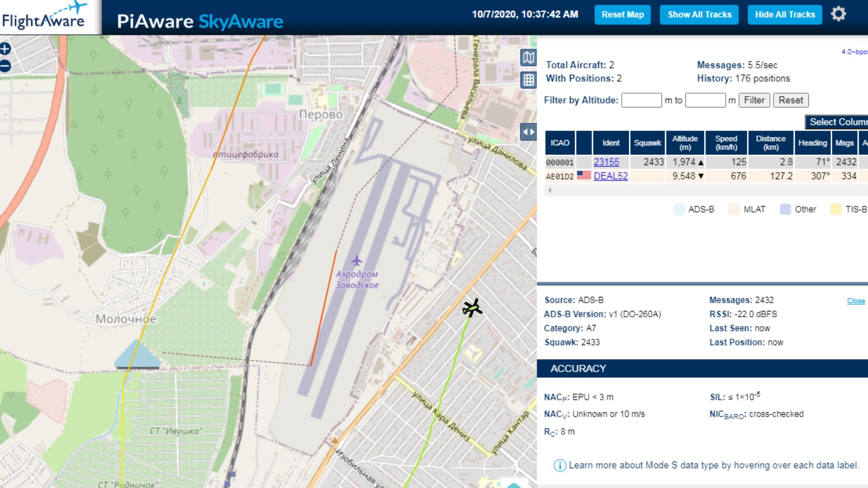Open the settings gear icon
Viewport: 868px width, 488px height.
coord(838,14)
